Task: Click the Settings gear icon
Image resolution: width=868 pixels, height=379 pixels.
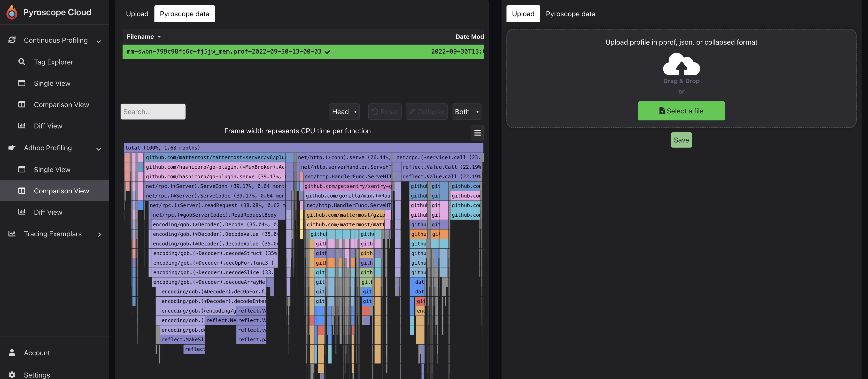Action: click(12, 375)
